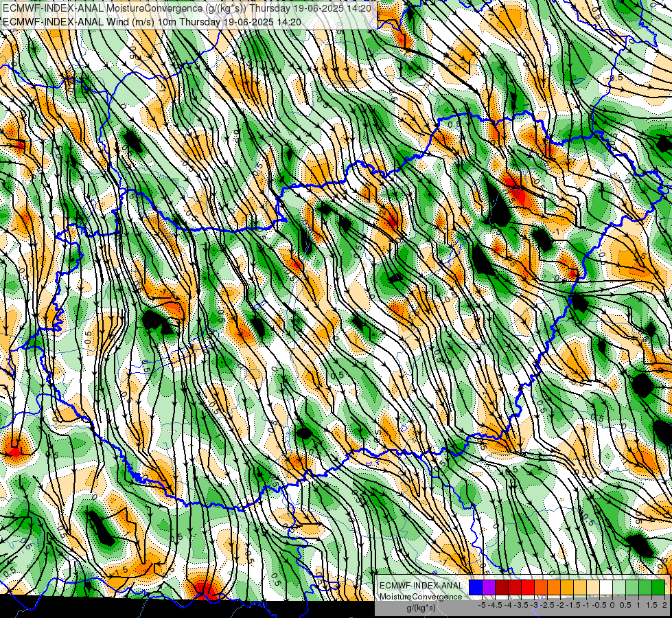
Task: Click the 'Wind (m/s) 10m' header line
Action: (x=152, y=21)
